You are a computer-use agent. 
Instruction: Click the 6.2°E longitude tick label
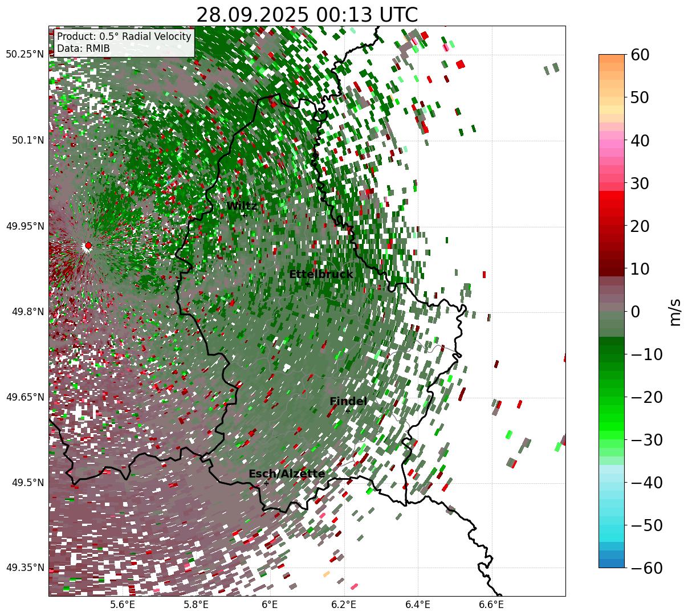[x=344, y=605]
